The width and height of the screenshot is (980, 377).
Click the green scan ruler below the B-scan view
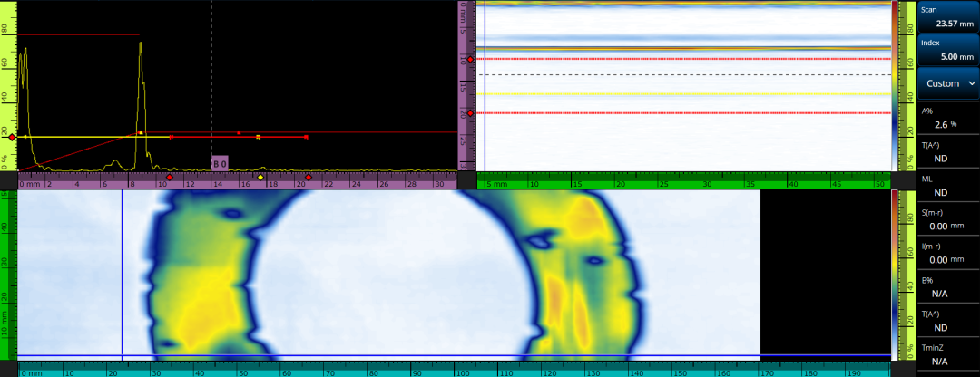click(x=684, y=181)
